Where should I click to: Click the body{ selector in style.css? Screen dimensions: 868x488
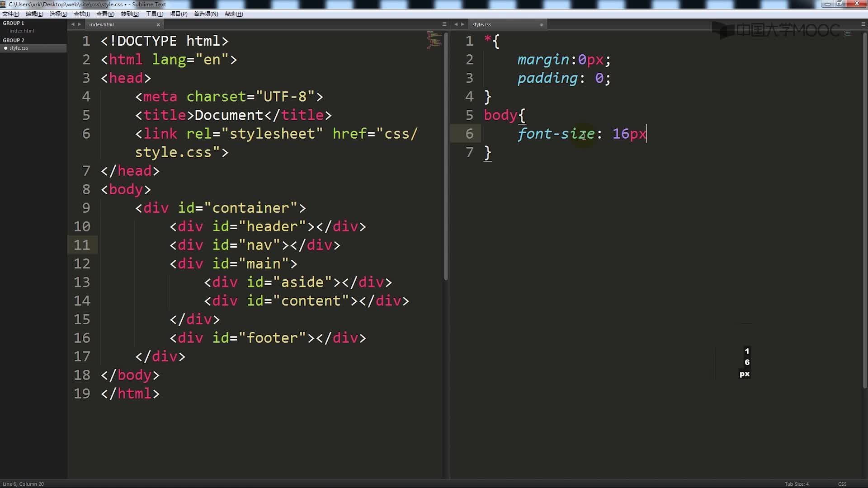pyautogui.click(x=505, y=115)
